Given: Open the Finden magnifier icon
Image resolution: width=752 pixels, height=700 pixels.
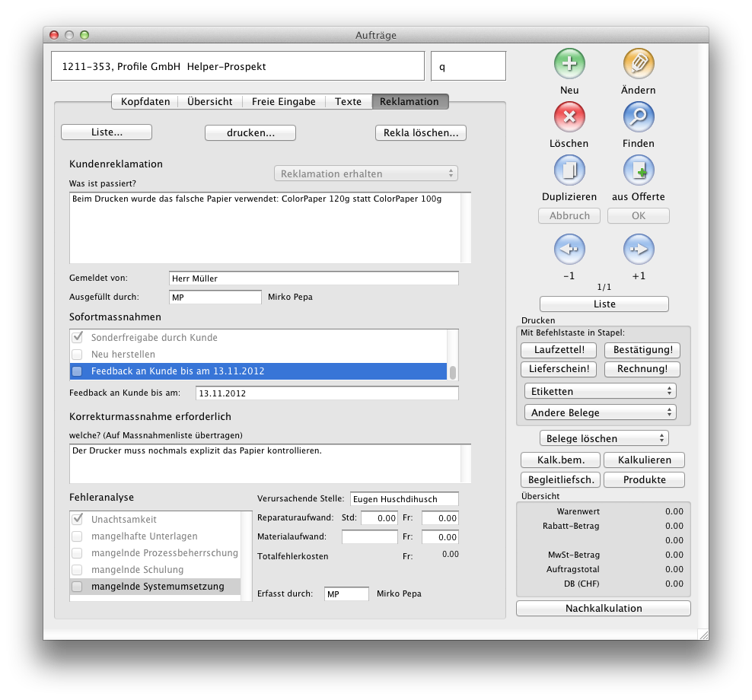Looking at the screenshot, I should pyautogui.click(x=638, y=117).
